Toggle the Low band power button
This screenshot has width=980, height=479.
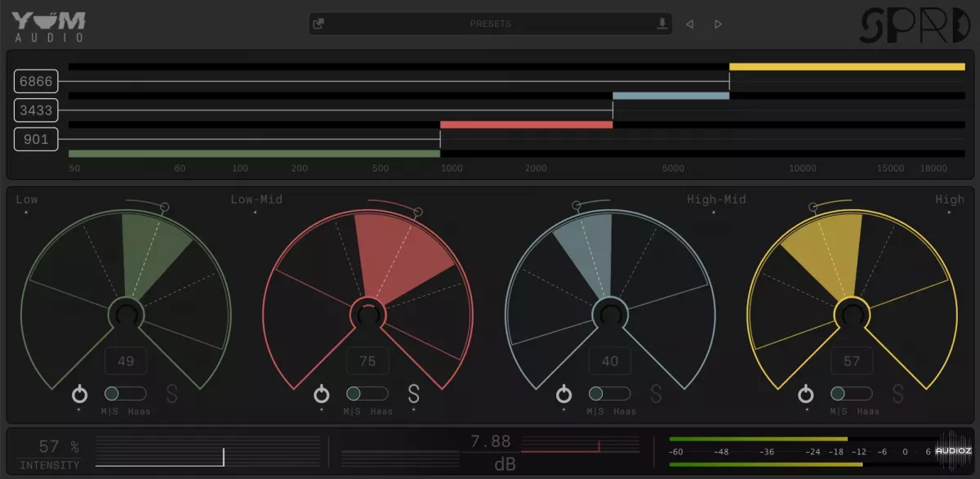pyautogui.click(x=79, y=394)
